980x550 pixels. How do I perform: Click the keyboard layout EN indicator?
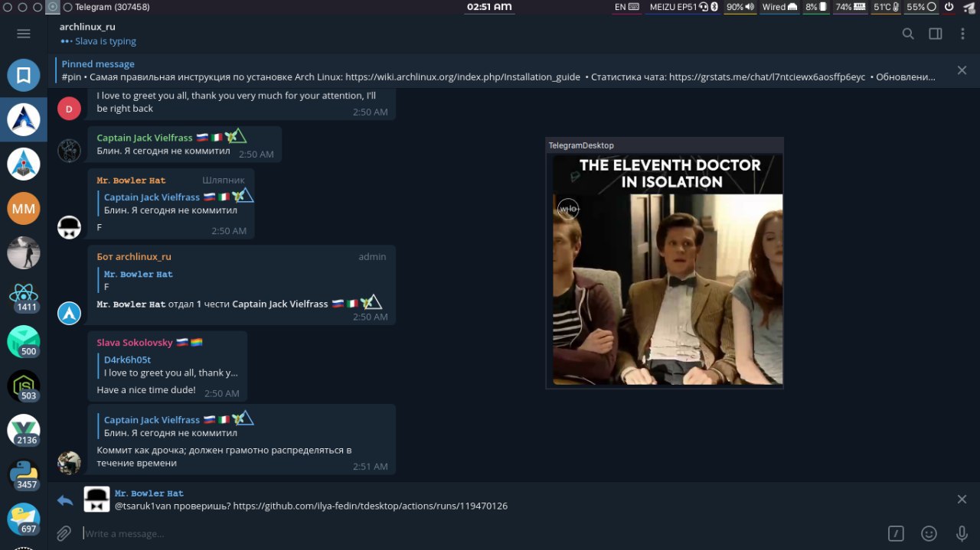tap(626, 7)
